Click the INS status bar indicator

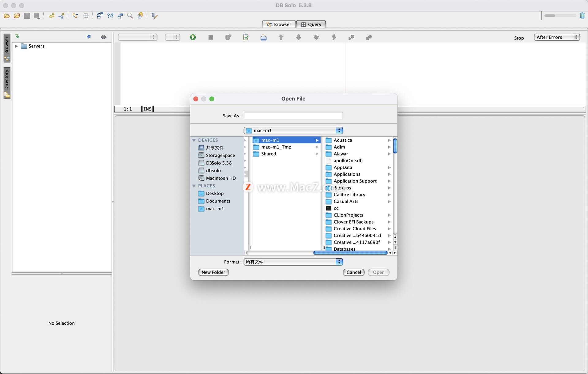point(147,109)
